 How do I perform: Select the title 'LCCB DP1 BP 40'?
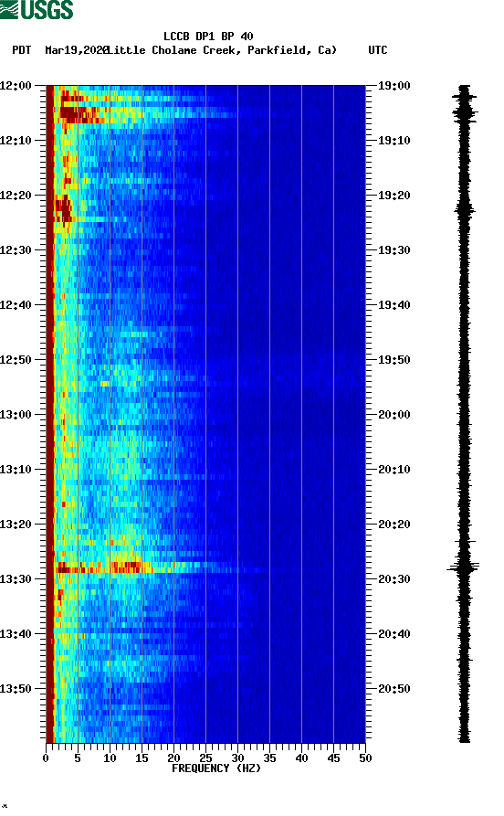[208, 37]
